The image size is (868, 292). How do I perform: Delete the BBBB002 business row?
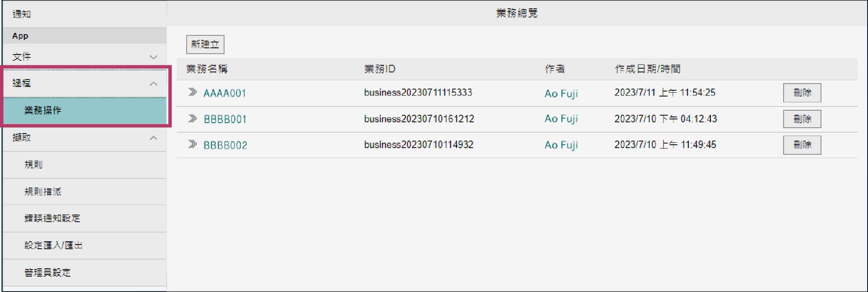tap(802, 145)
